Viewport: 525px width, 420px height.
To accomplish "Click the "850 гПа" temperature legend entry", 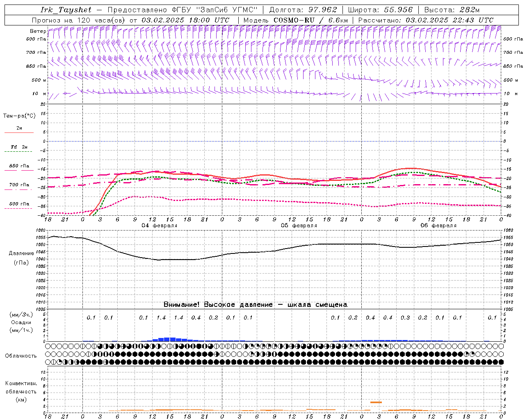I will point(19,166).
